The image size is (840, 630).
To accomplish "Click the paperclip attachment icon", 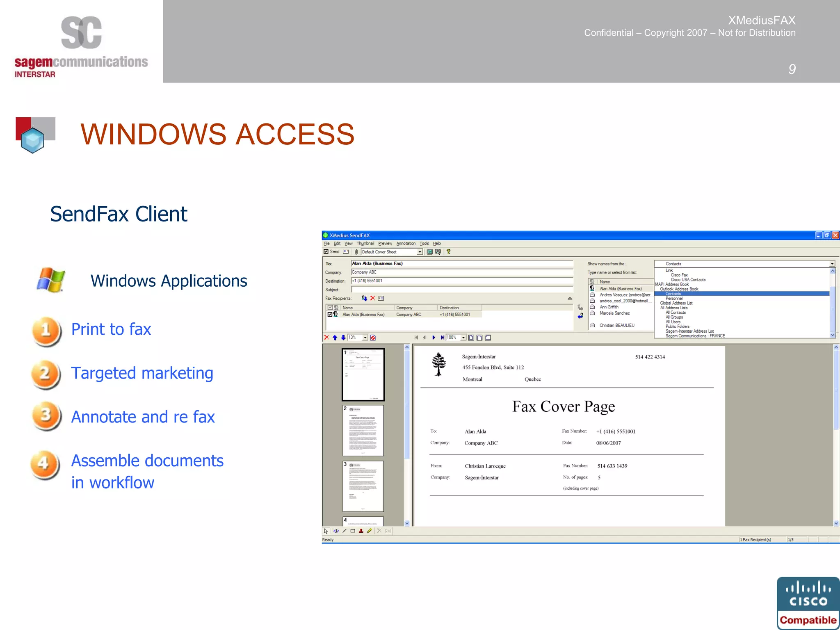I will 356,252.
